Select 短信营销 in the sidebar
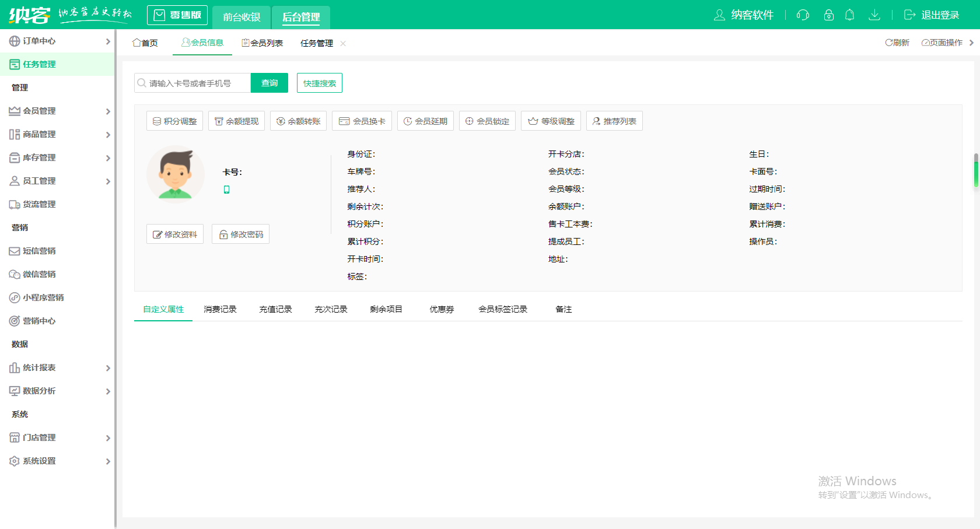The width and height of the screenshot is (980, 529). 39,251
